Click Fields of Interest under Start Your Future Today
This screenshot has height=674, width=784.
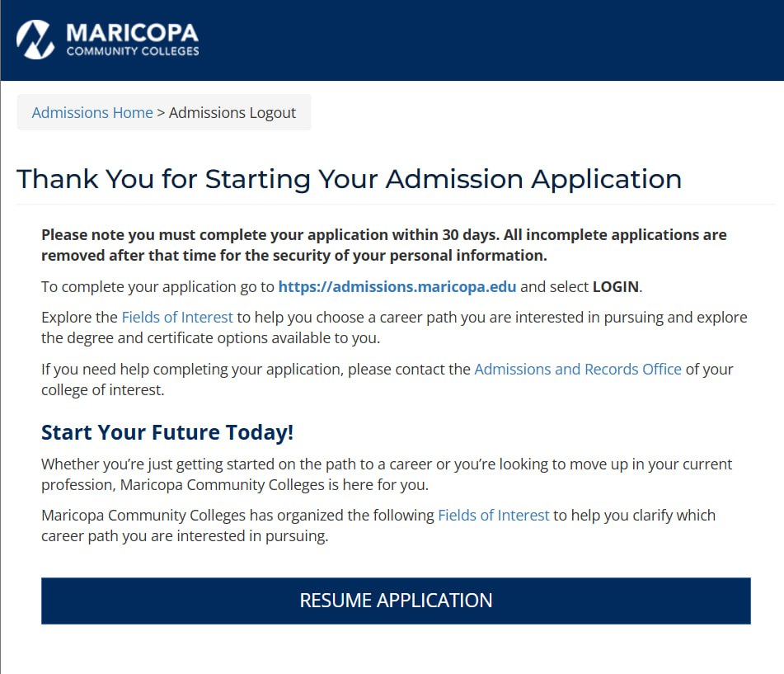(493, 515)
